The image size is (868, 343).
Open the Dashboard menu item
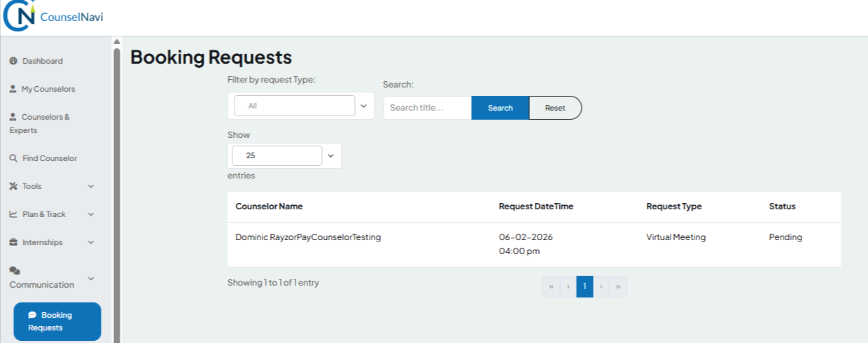click(x=43, y=61)
